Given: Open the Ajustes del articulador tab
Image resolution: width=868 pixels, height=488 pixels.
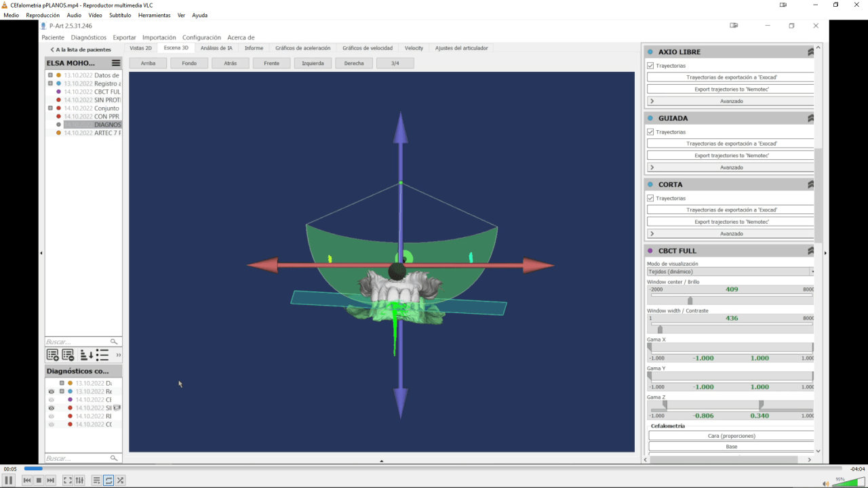Looking at the screenshot, I should point(462,48).
